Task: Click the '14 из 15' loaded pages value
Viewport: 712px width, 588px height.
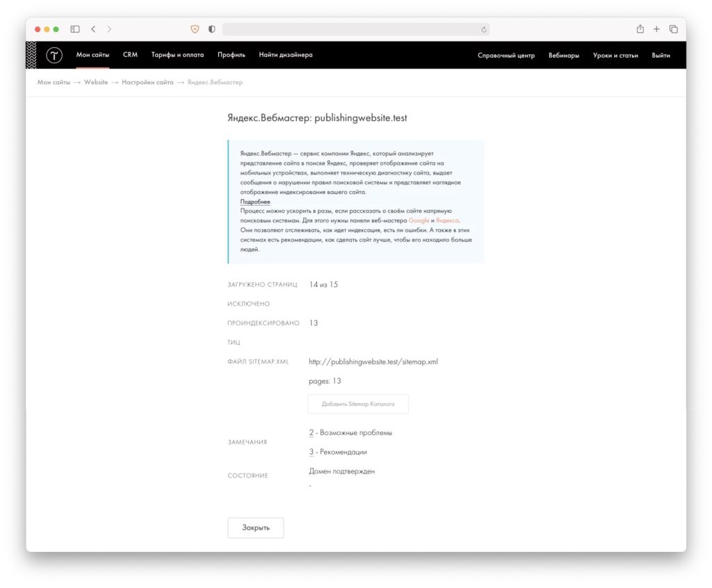Action: click(x=323, y=285)
